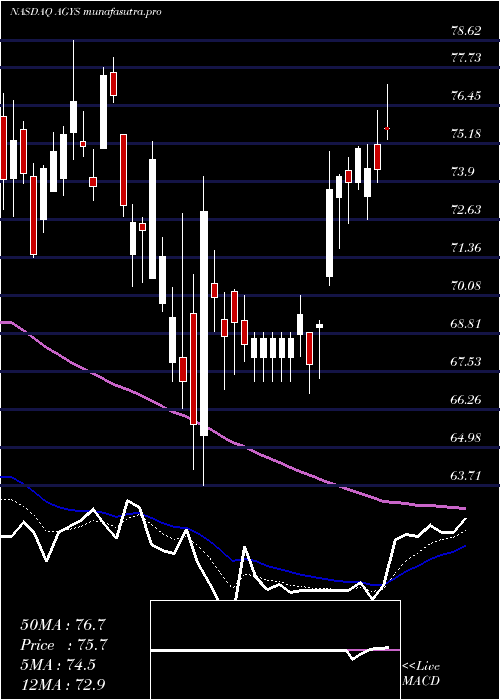This screenshot has height=700, width=500.
Task: Click the latest small red doji candle
Action: (x=388, y=128)
